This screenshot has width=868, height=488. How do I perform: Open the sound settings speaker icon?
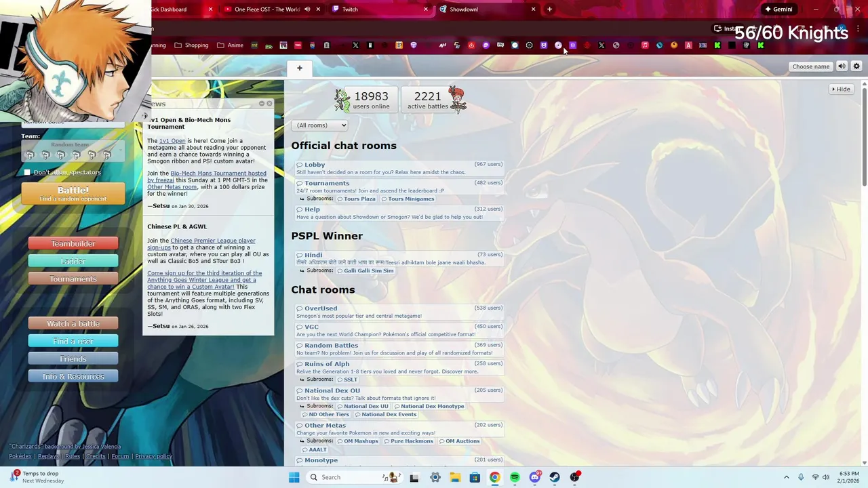pyautogui.click(x=842, y=66)
